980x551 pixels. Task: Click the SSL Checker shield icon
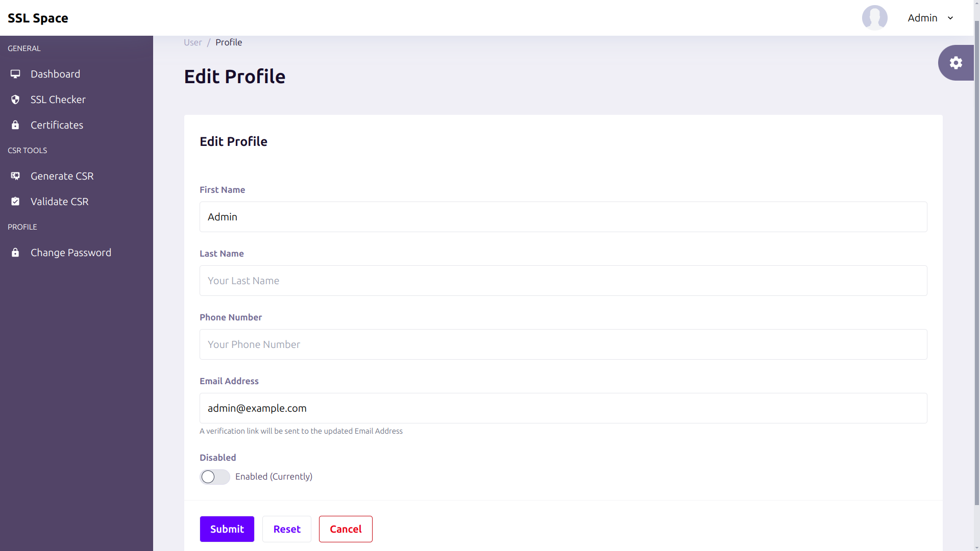tap(15, 99)
